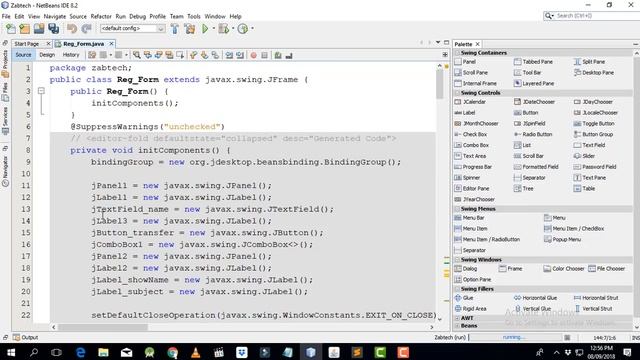Viewport: 640px width, 360px height.
Task: Select Button component in Palette
Action: pyautogui.click(x=526, y=113)
